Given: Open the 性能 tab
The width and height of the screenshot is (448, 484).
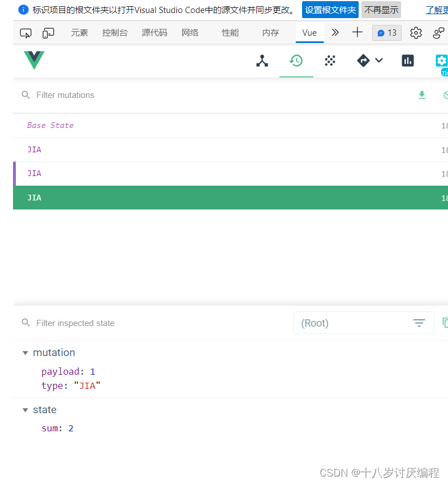Looking at the screenshot, I should tap(230, 33).
